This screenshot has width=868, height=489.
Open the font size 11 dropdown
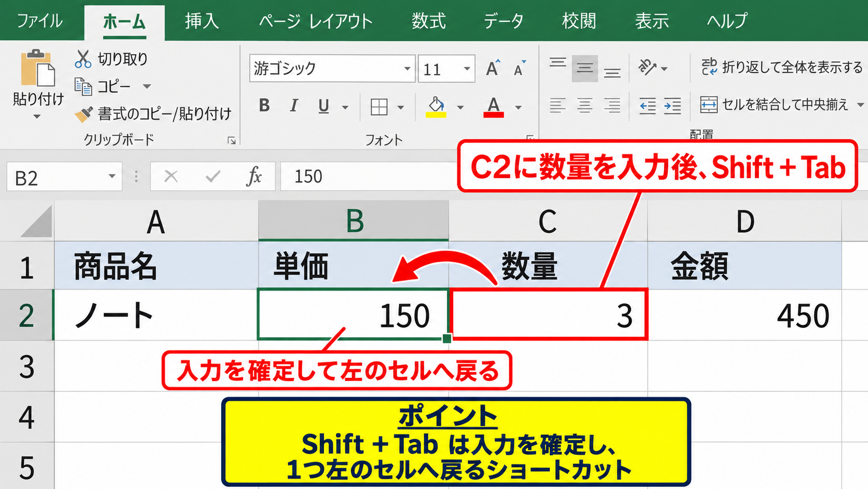tap(467, 69)
